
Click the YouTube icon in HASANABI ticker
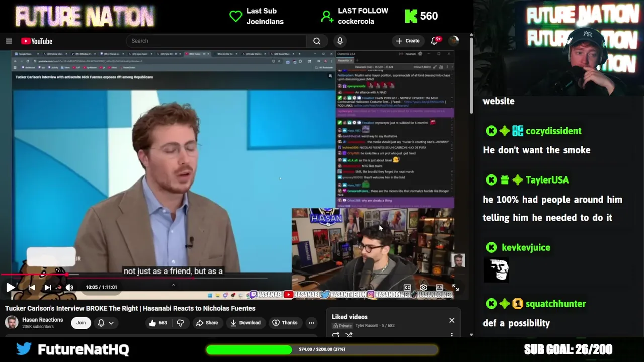289,295
